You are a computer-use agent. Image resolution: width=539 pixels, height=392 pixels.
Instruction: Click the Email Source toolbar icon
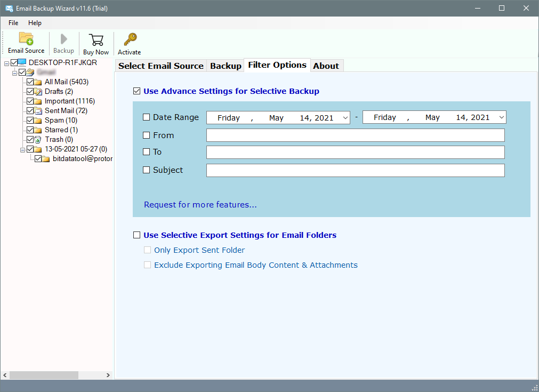[x=26, y=39]
